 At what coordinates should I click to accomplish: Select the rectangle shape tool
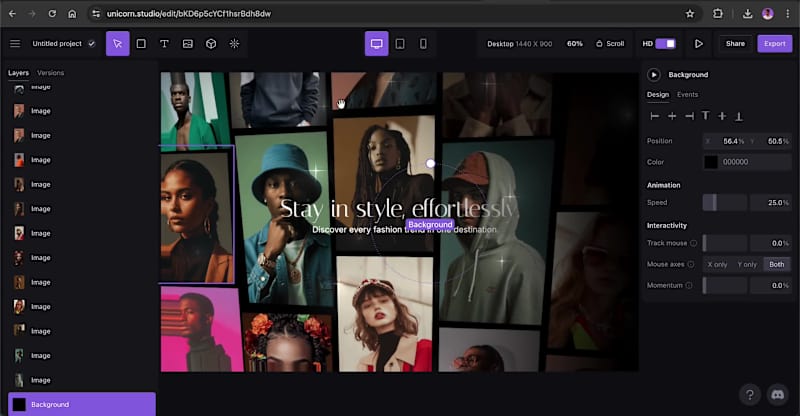[141, 44]
